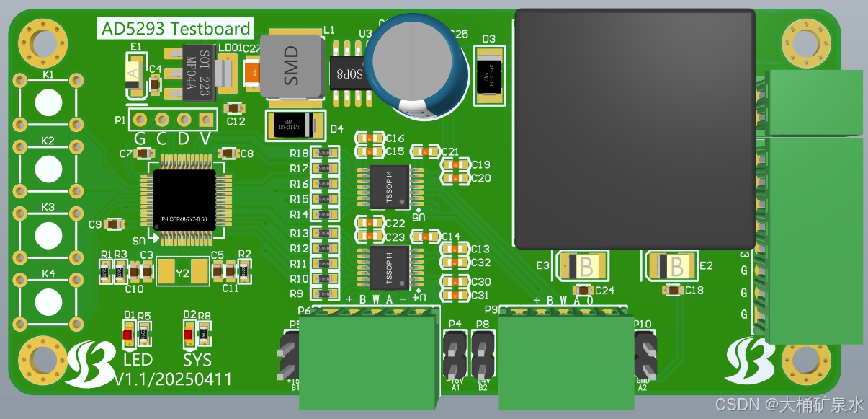Click the C7 capacitor
868x419 pixels.
(x=144, y=153)
